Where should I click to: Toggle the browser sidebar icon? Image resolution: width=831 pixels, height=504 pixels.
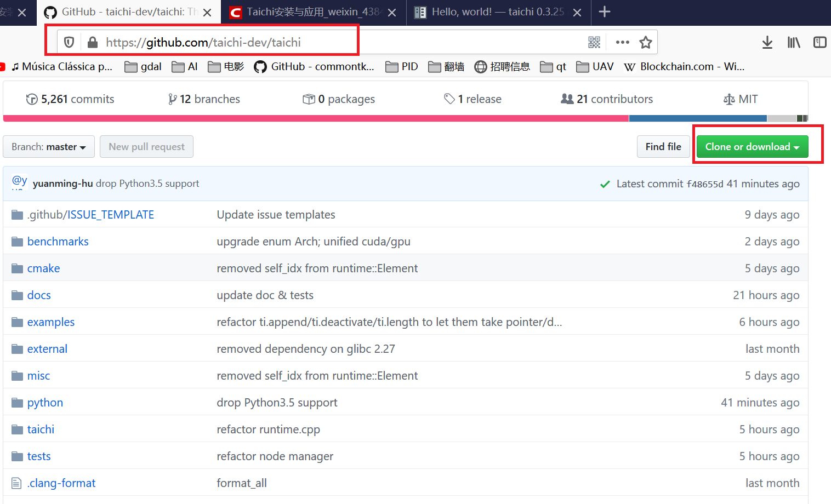point(819,42)
